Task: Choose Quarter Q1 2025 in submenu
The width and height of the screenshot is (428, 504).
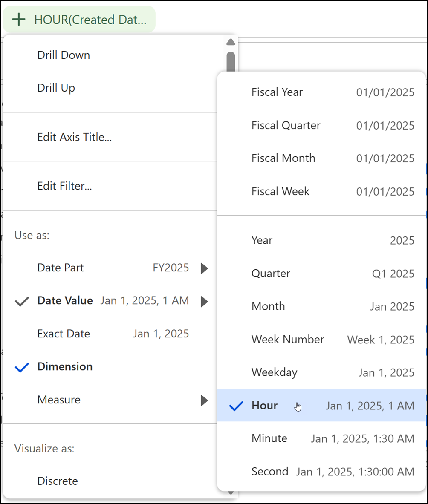Action: click(x=321, y=274)
